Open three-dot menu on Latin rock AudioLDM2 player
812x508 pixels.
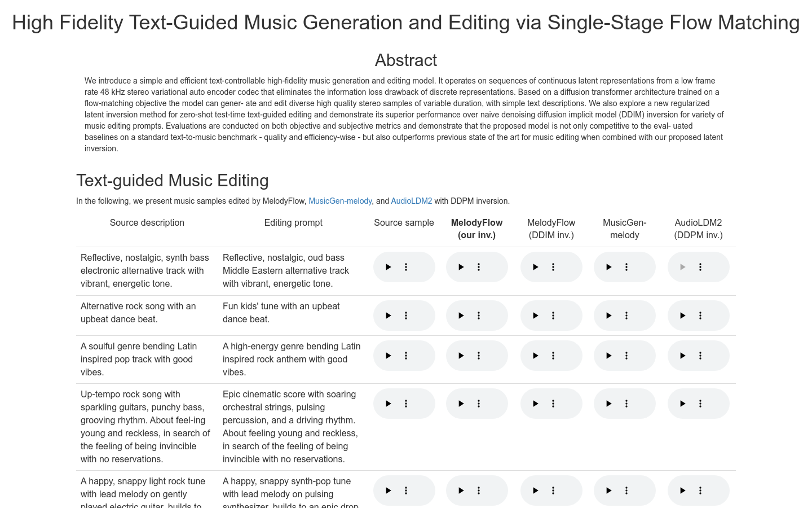coord(700,356)
